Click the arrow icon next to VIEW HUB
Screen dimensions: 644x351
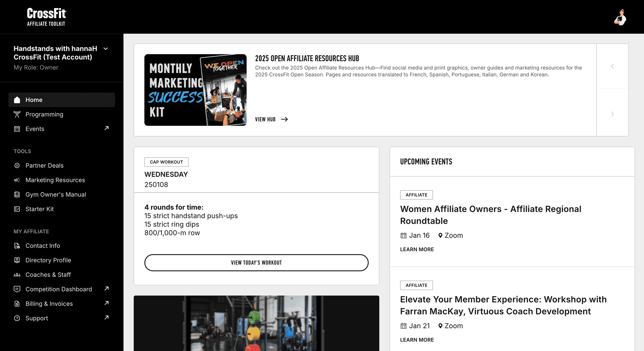click(284, 119)
